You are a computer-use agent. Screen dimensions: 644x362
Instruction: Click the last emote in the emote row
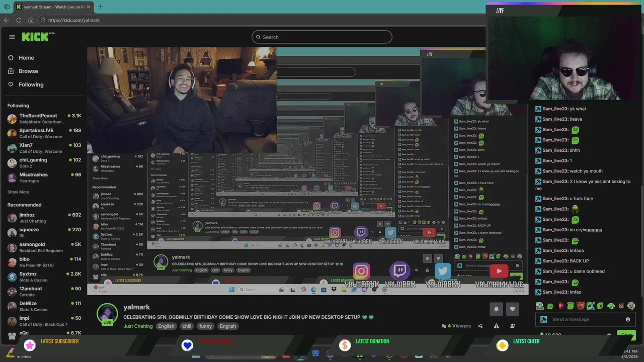(x=631, y=306)
